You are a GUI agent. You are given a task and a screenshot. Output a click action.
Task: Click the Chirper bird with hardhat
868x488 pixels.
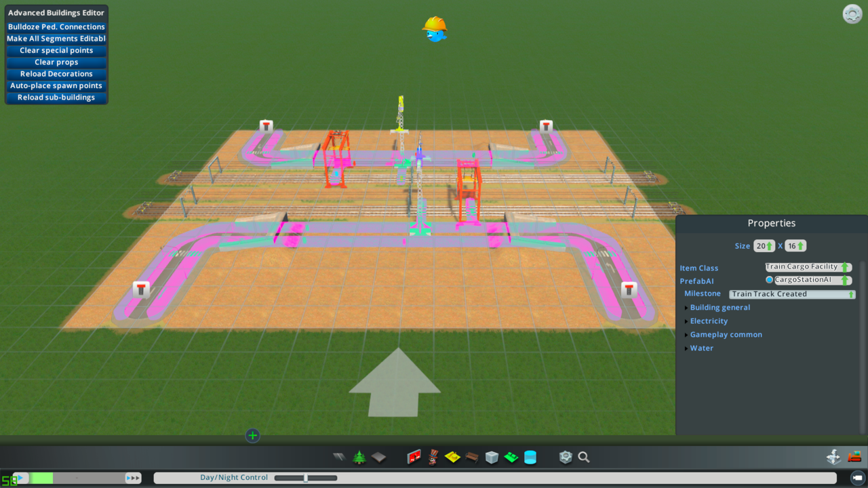(x=435, y=29)
